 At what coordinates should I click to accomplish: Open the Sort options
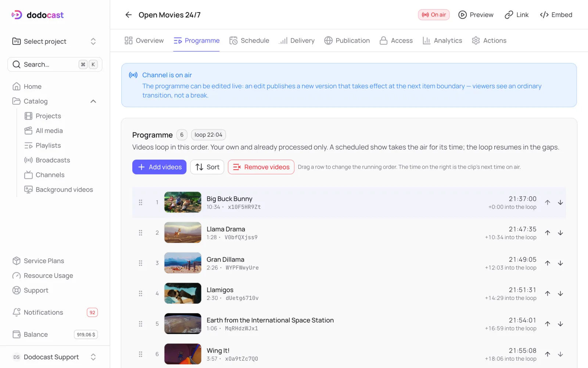point(207,167)
